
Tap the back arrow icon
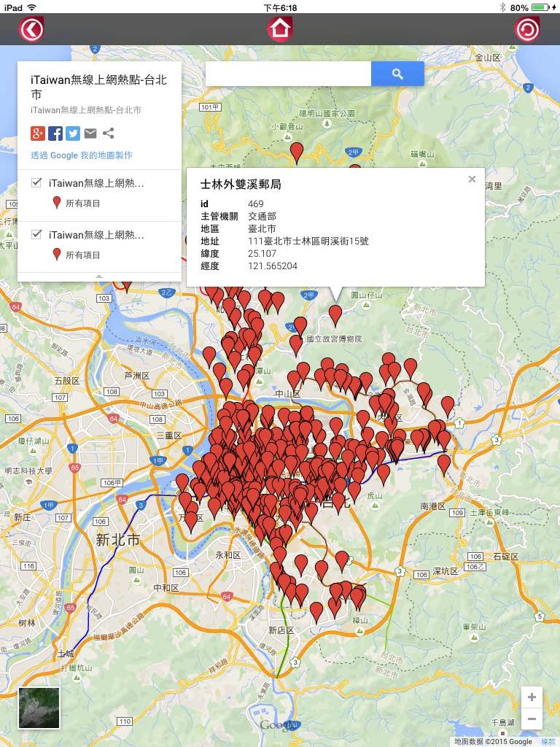coord(31,29)
